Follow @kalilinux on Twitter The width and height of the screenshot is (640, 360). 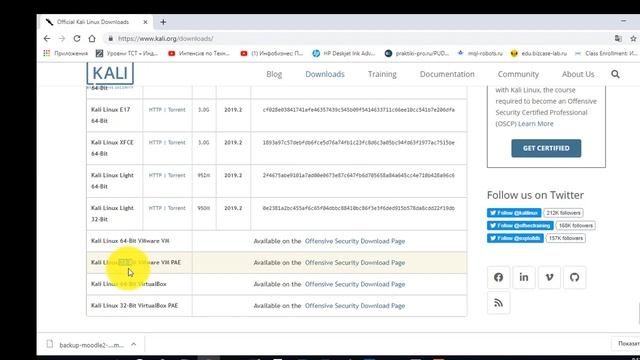coord(514,213)
